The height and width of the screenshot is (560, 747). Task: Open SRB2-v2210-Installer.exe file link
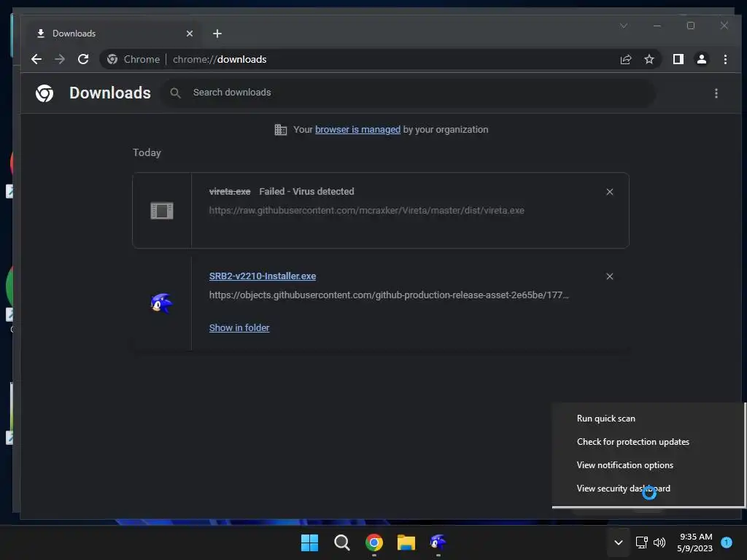click(263, 276)
